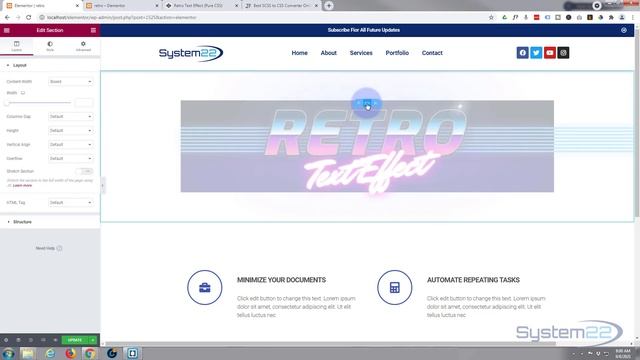Click the browser Reload button
Screen dimensions: 640x360
click(29, 18)
